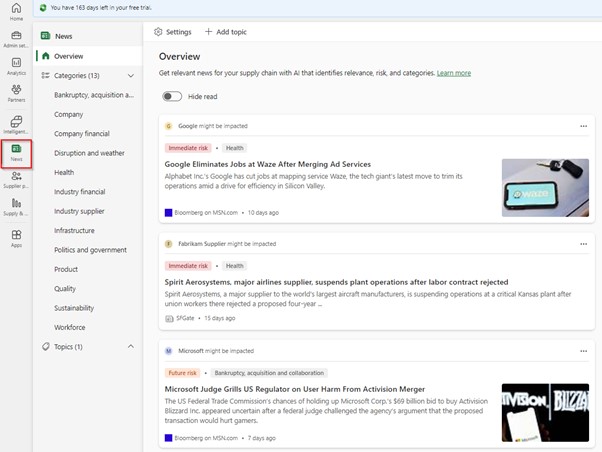Click Add topic button text
The height and width of the screenshot is (452, 602).
[231, 32]
